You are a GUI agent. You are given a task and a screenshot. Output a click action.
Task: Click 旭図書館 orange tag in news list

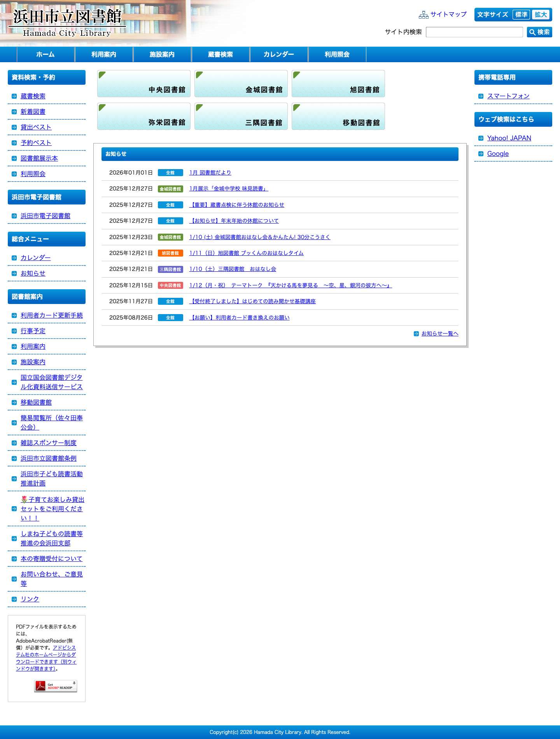point(170,253)
